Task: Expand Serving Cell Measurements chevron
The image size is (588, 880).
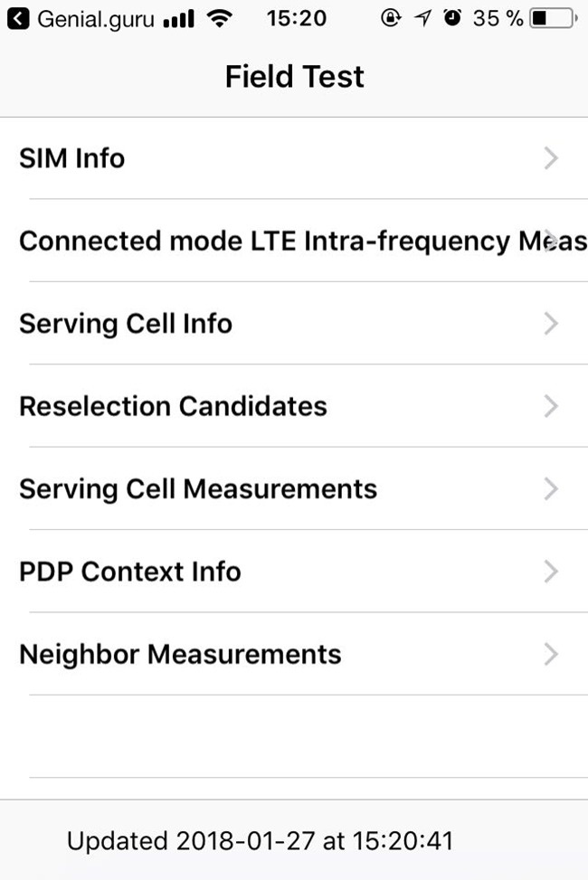Action: tap(551, 488)
